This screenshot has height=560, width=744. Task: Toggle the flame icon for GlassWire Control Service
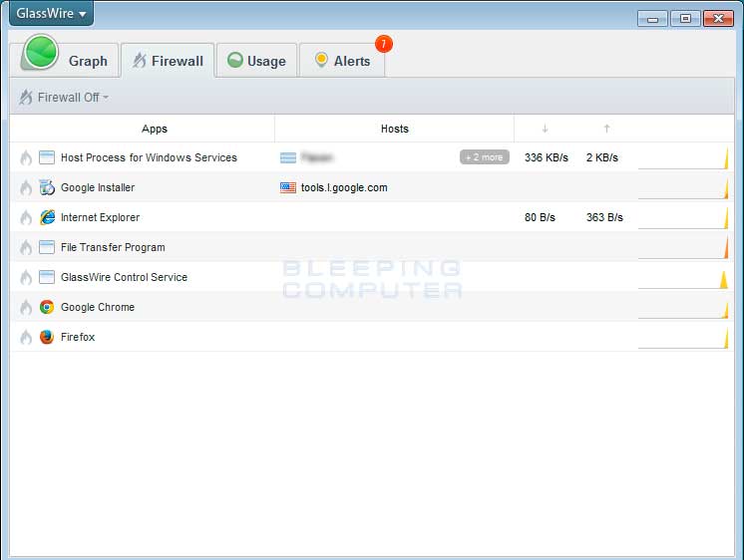click(26, 277)
